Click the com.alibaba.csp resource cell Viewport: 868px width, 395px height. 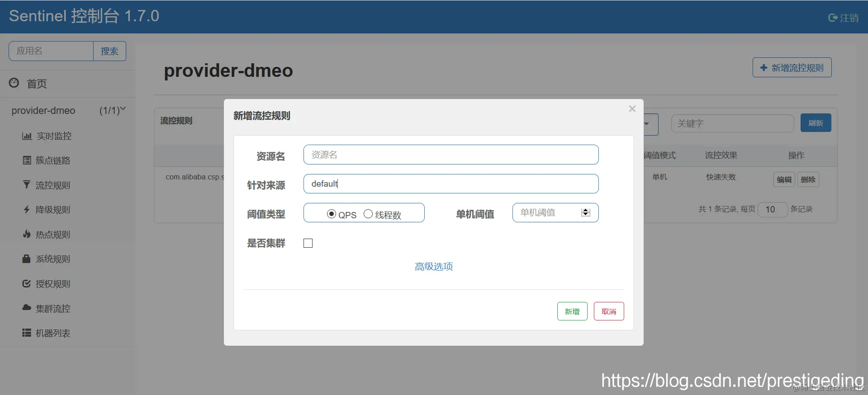pos(195,177)
